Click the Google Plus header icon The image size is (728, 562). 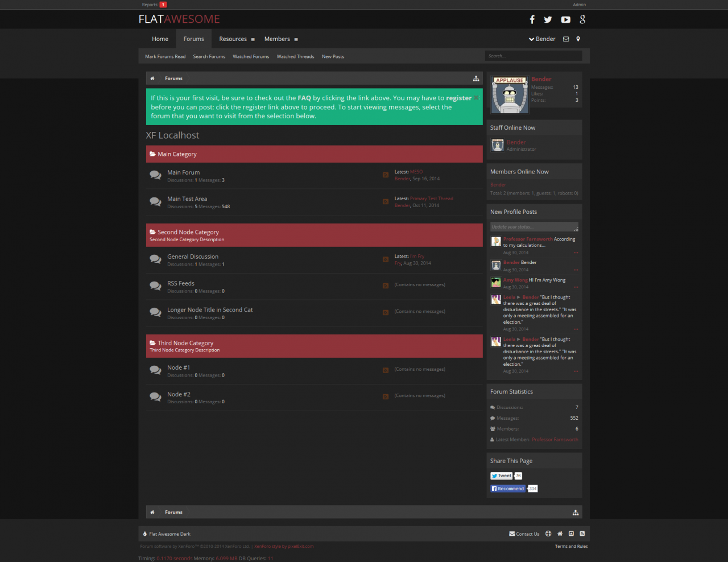(x=582, y=19)
